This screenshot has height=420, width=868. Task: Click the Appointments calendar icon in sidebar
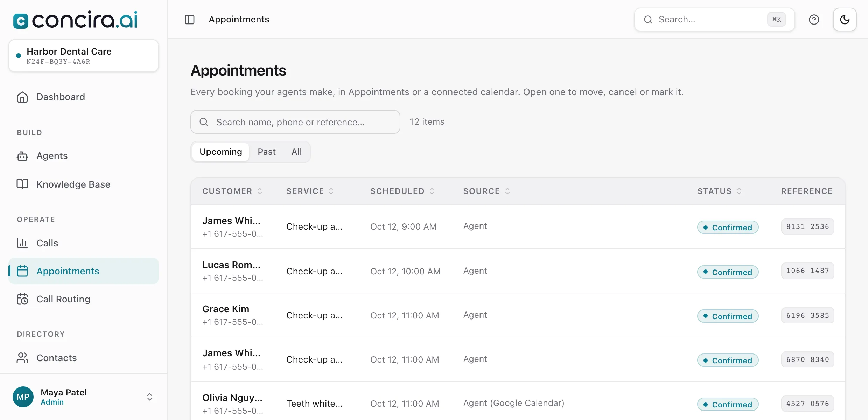click(22, 271)
